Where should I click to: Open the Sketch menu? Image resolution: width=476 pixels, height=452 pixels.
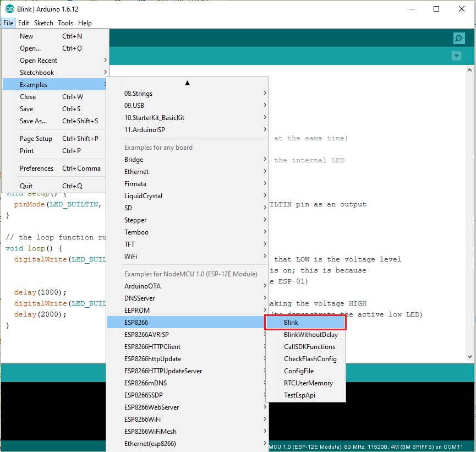click(43, 23)
